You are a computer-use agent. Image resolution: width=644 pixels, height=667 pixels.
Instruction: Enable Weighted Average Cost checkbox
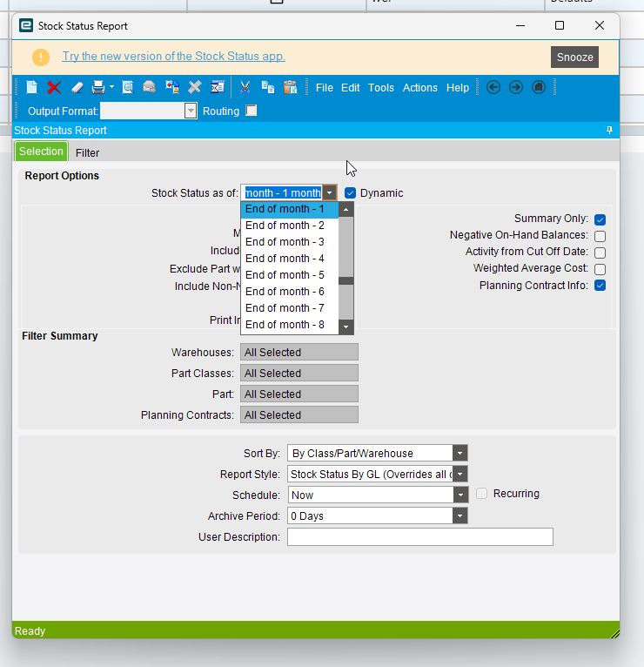click(x=600, y=269)
